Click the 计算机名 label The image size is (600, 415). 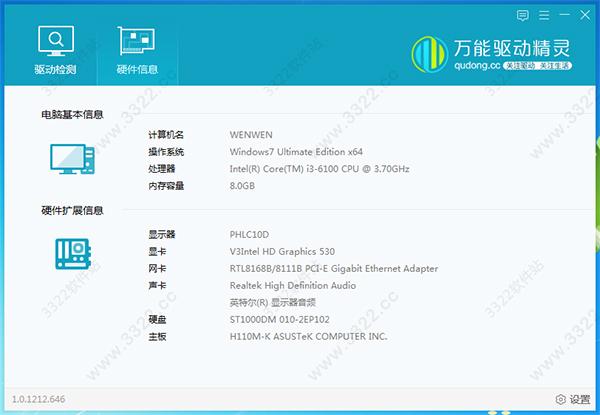tap(166, 135)
